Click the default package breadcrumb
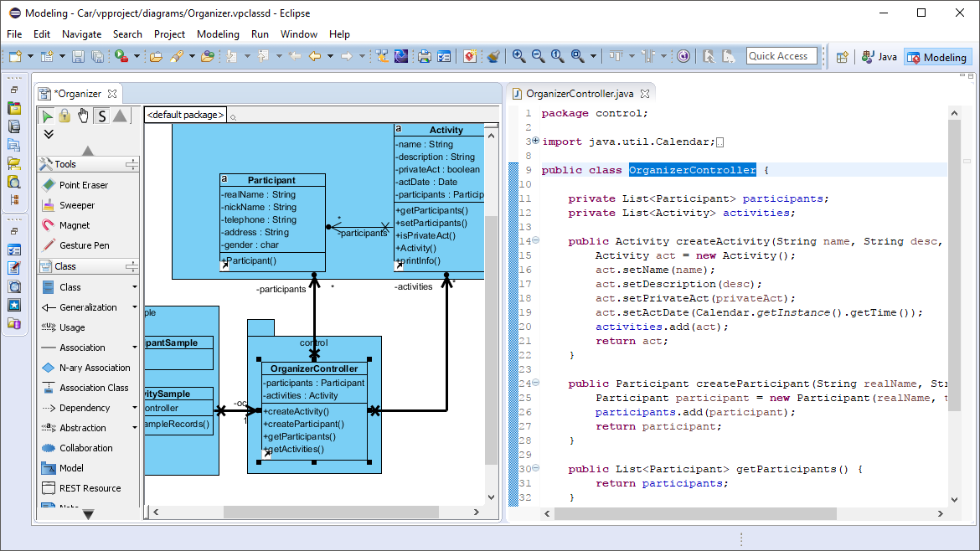 click(185, 115)
